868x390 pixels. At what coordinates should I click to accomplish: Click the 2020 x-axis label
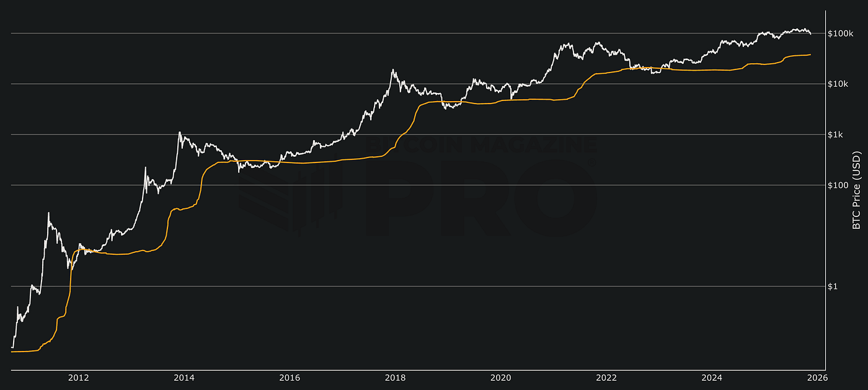pyautogui.click(x=500, y=377)
